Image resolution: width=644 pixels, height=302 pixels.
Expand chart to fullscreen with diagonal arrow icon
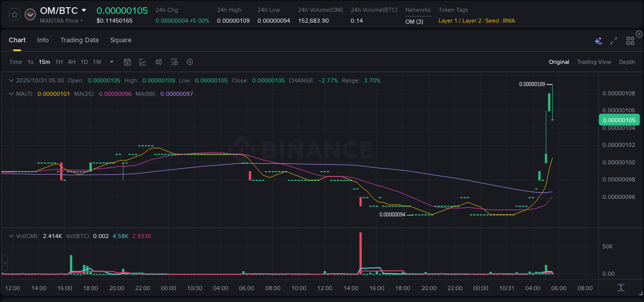tap(614, 40)
